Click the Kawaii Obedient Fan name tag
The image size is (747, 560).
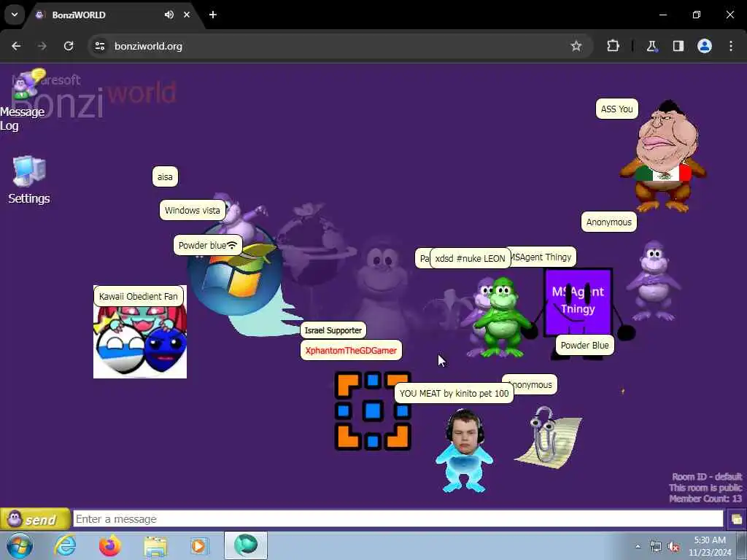click(138, 296)
